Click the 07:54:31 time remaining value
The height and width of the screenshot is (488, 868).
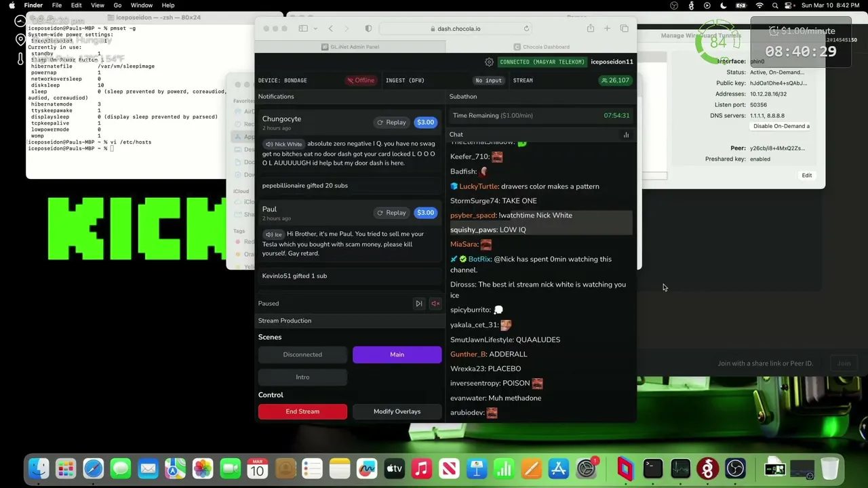click(x=616, y=116)
